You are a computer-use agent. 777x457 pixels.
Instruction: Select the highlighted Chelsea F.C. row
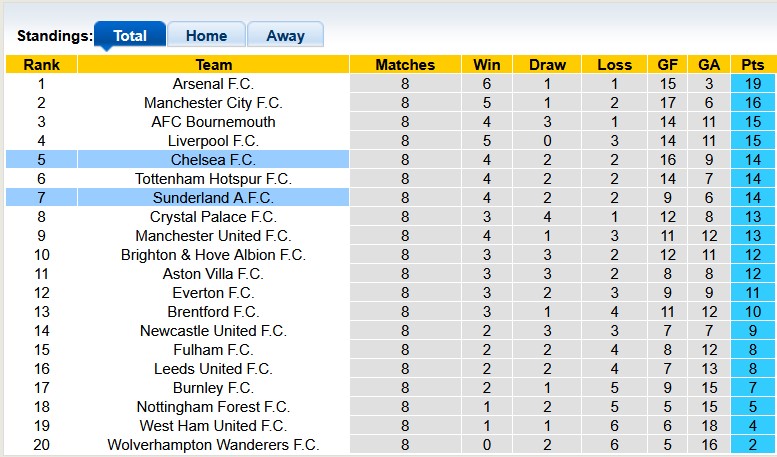click(213, 160)
